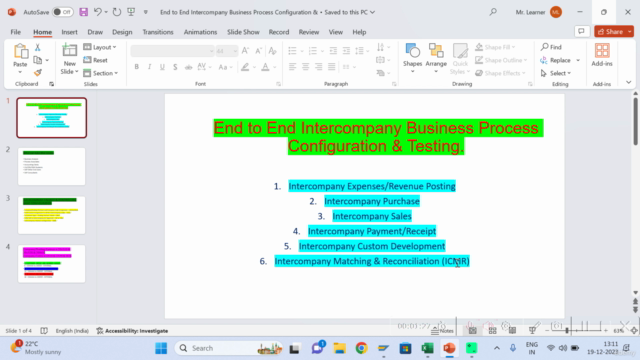Screen dimensions: 640x360
Task: Click the Copy icon in Clipboard group
Action: coord(38,60)
